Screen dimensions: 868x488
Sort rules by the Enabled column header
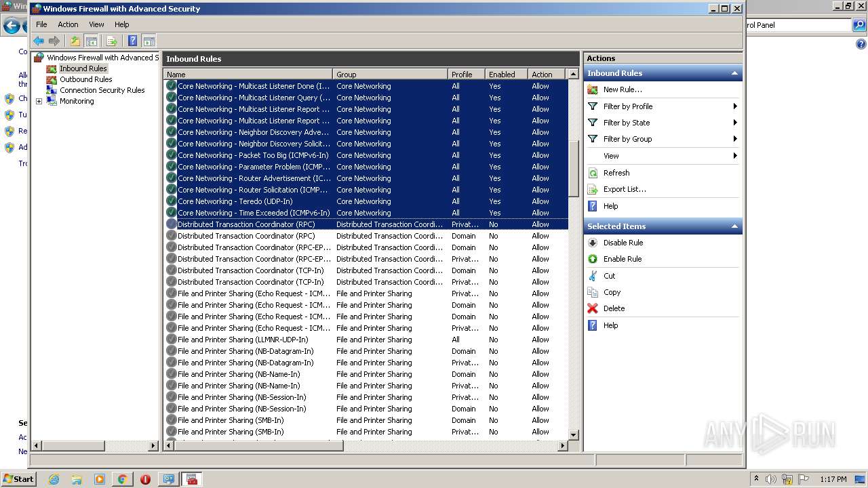(x=507, y=75)
